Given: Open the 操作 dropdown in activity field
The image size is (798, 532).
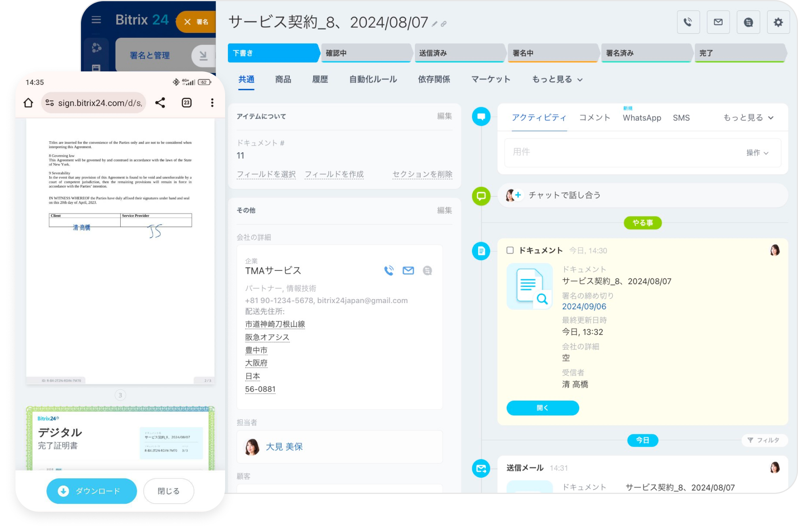Looking at the screenshot, I should 757,153.
